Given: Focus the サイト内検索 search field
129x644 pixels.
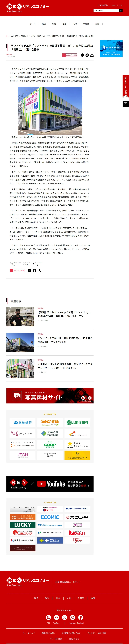Looking at the screenshot, I should [x=106, y=11].
